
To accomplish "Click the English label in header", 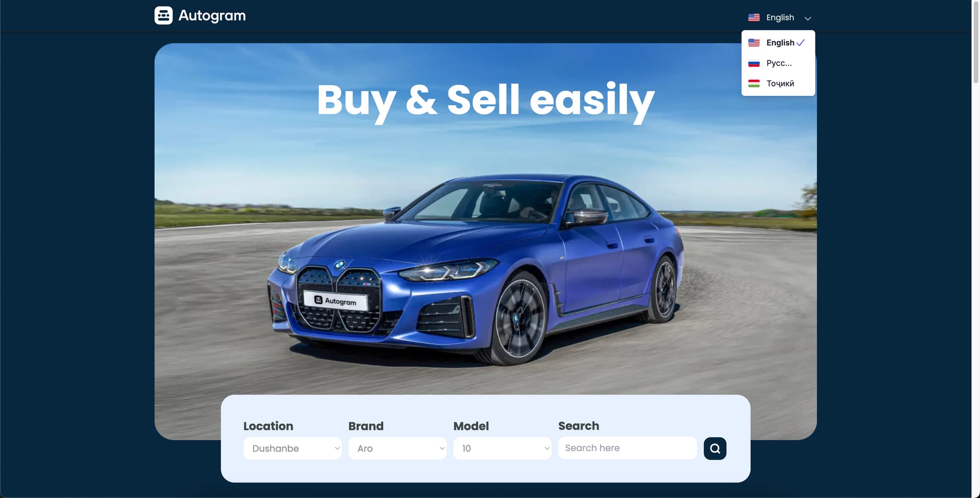I will point(780,18).
